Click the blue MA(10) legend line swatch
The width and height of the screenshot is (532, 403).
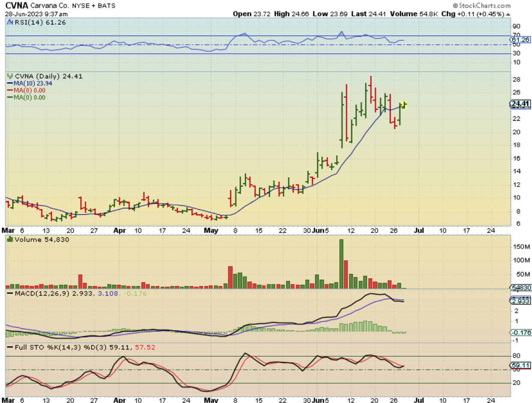click(x=9, y=83)
